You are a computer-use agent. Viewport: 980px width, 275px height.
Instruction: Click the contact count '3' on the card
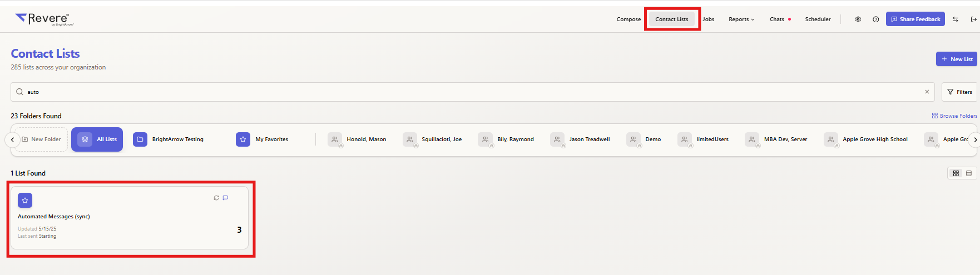pyautogui.click(x=239, y=230)
